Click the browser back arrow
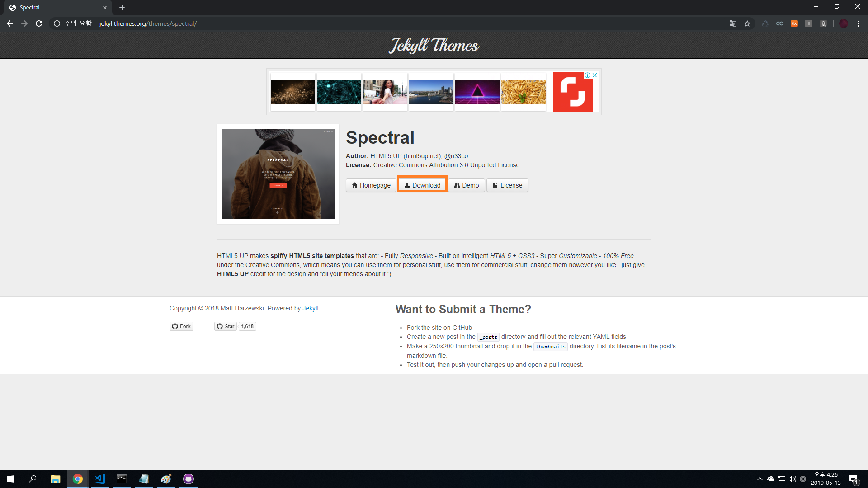 click(x=10, y=23)
